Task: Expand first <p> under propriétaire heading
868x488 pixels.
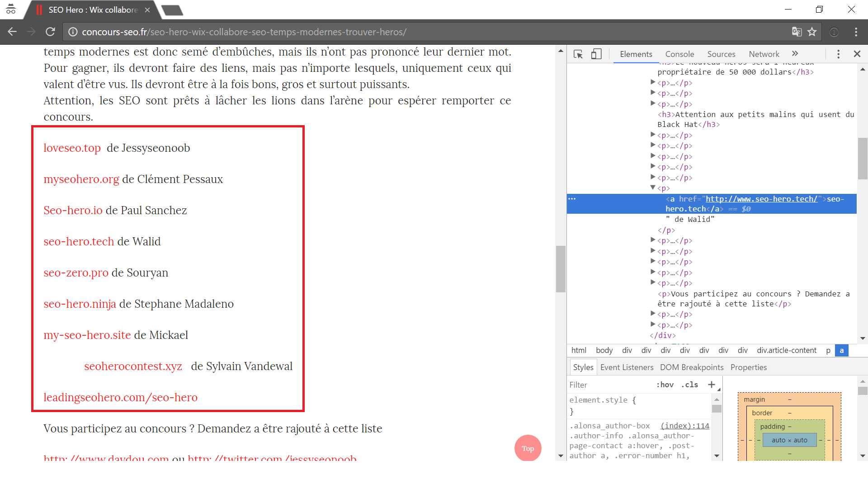Action: click(653, 82)
